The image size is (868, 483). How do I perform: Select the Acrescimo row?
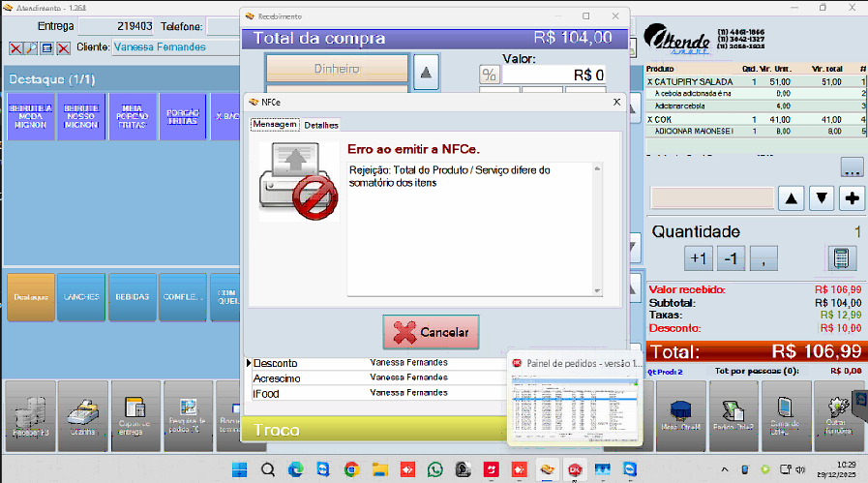376,377
